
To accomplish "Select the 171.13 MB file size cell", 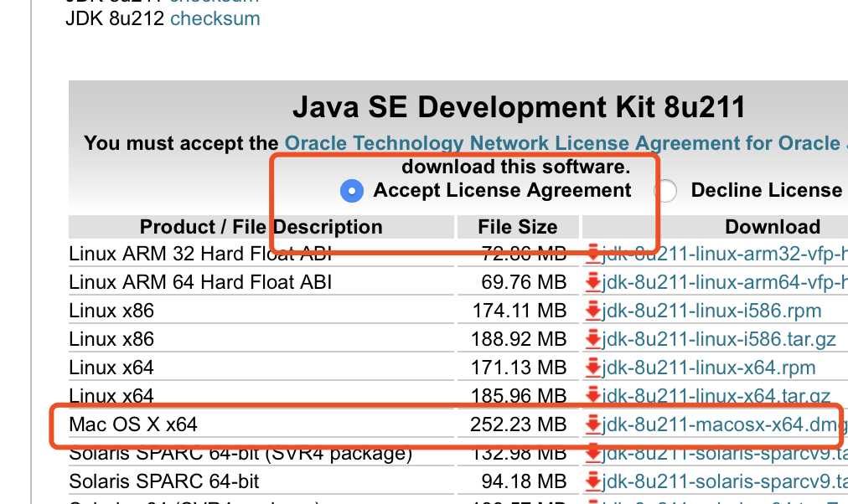I will [519, 368].
